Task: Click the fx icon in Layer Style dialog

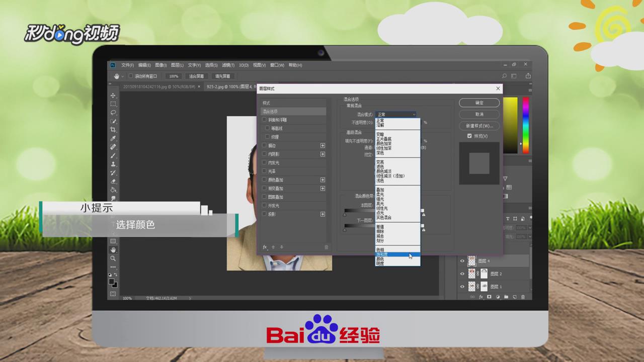Action: click(x=265, y=247)
